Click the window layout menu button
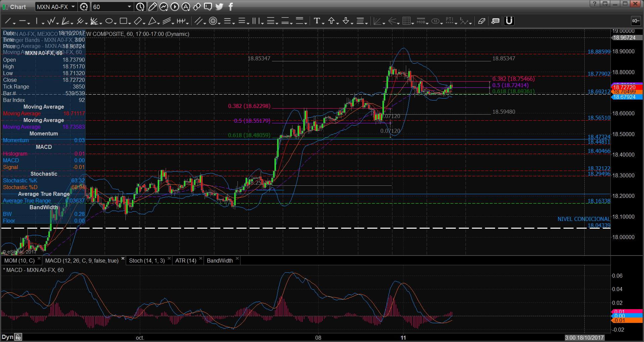 coord(605,4)
